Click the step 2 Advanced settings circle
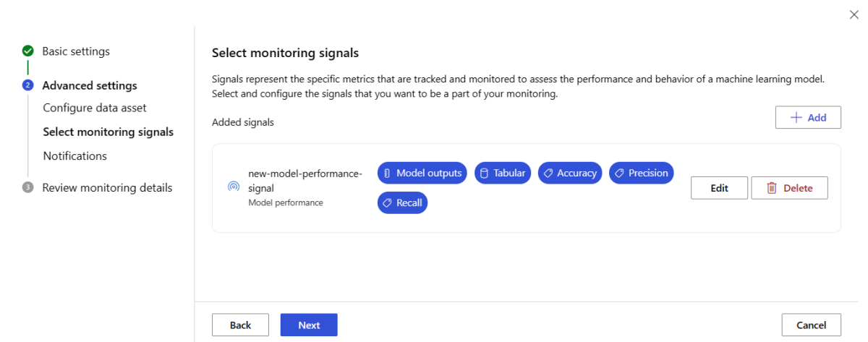Image resolution: width=868 pixels, height=342 pixels. (x=27, y=85)
